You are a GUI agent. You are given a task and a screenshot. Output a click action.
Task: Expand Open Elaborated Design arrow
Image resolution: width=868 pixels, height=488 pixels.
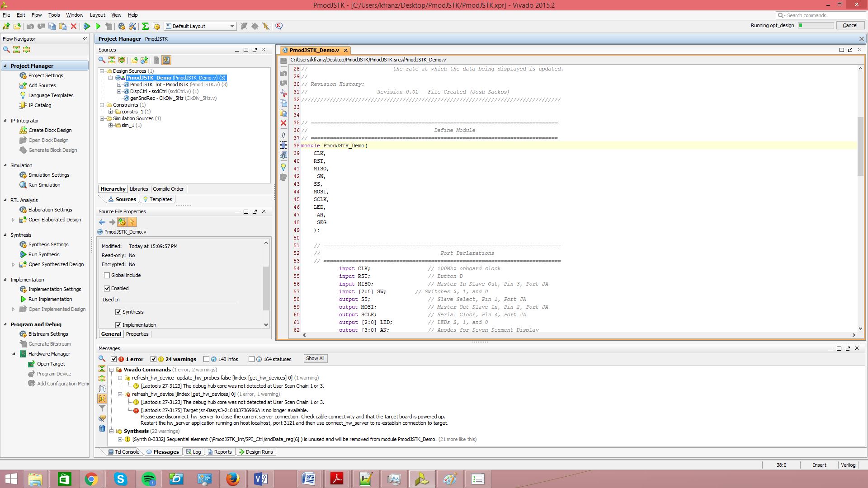pos(13,220)
